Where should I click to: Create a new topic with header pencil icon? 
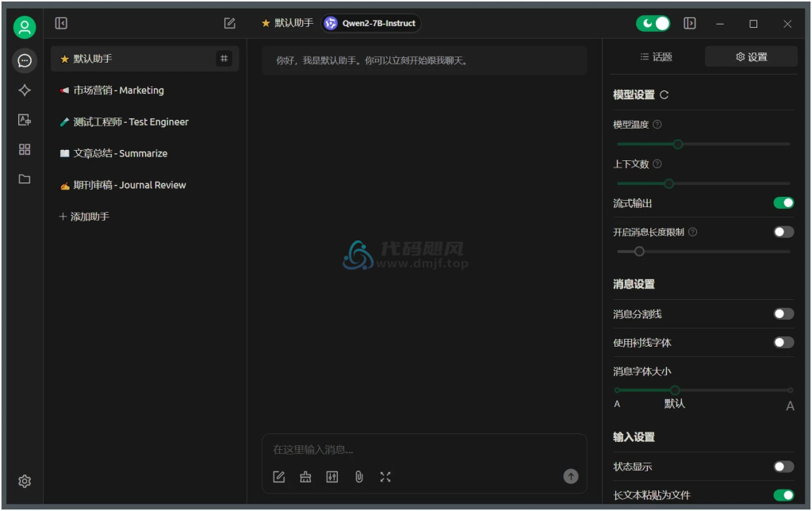[x=229, y=23]
